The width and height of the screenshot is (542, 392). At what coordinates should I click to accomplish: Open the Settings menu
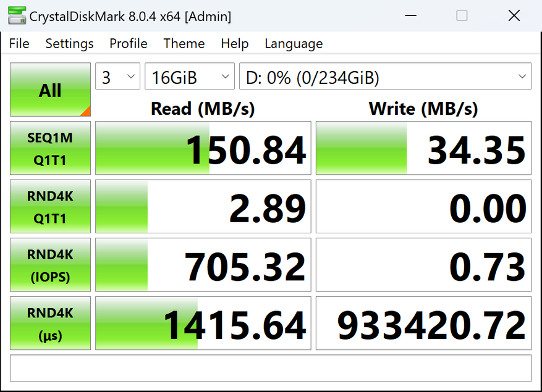(69, 43)
